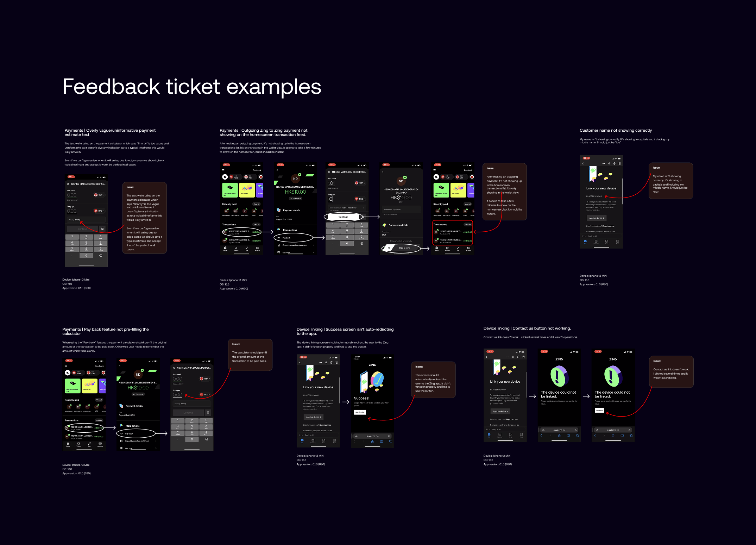The width and height of the screenshot is (756, 545).
Task: Tap the Approve device button in the email
Action: (x=597, y=218)
